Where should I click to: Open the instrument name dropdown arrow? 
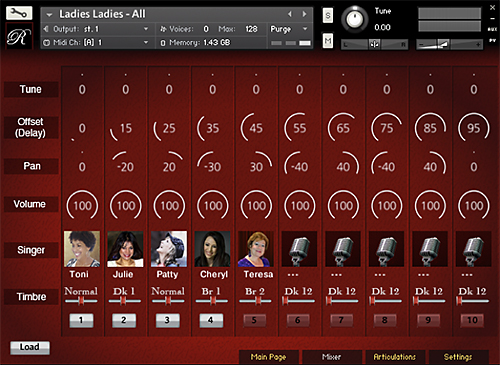pos(49,15)
